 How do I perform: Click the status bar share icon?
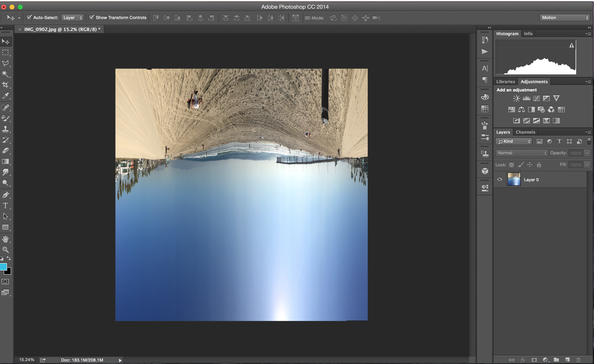pos(43,360)
